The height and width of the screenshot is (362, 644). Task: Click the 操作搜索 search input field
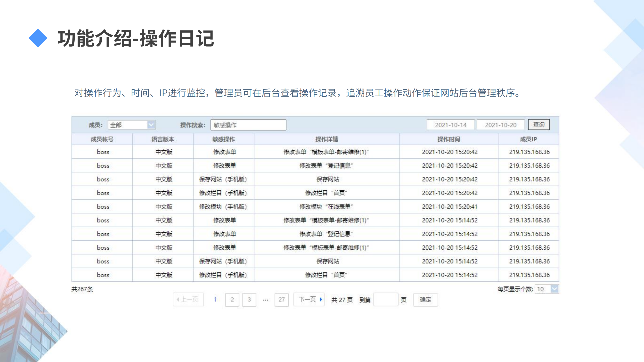point(248,125)
